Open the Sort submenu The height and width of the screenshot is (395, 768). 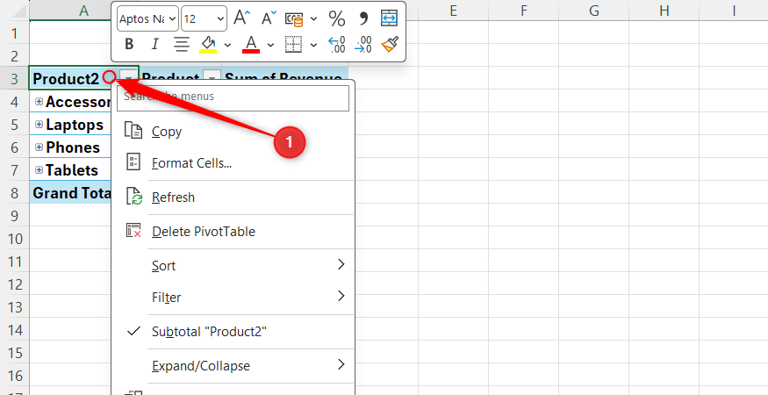pyautogui.click(x=233, y=266)
